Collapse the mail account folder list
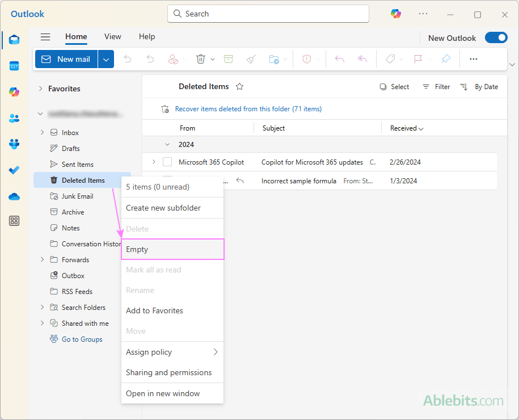The height and width of the screenshot is (420, 519). 40,114
